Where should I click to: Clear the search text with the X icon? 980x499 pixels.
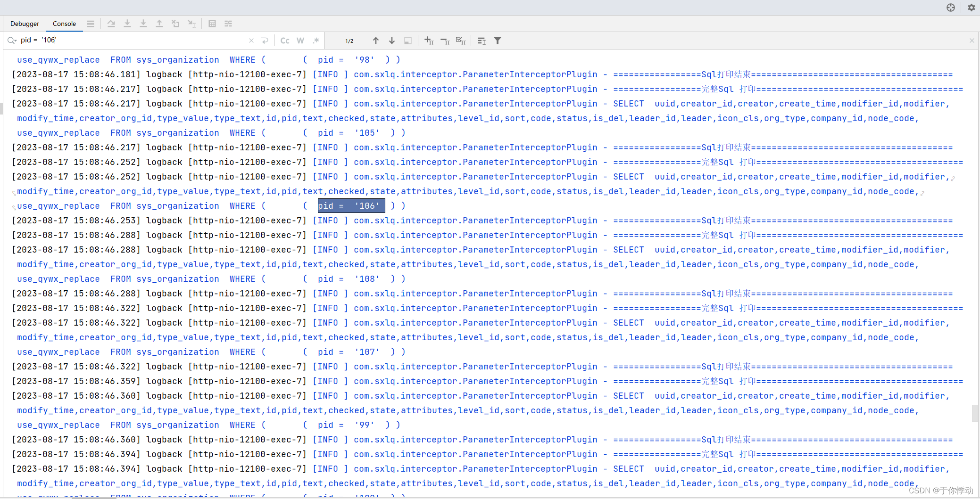point(251,41)
